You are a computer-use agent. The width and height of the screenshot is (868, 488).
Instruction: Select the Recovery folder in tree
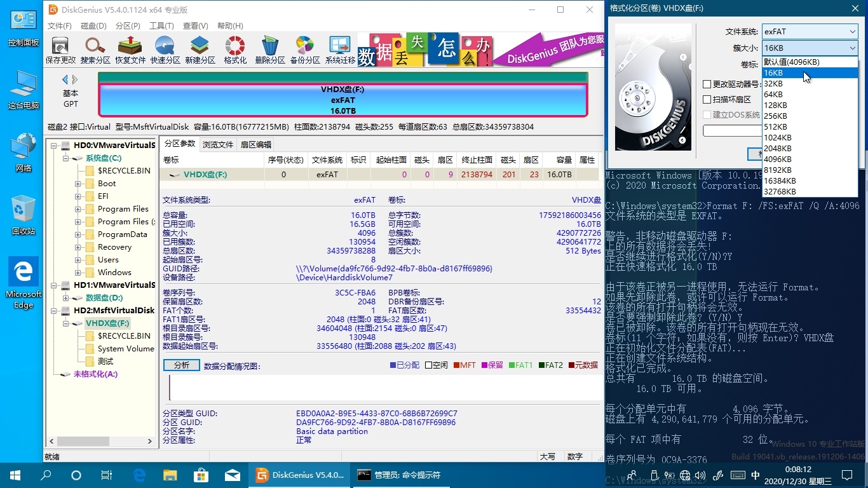click(114, 247)
